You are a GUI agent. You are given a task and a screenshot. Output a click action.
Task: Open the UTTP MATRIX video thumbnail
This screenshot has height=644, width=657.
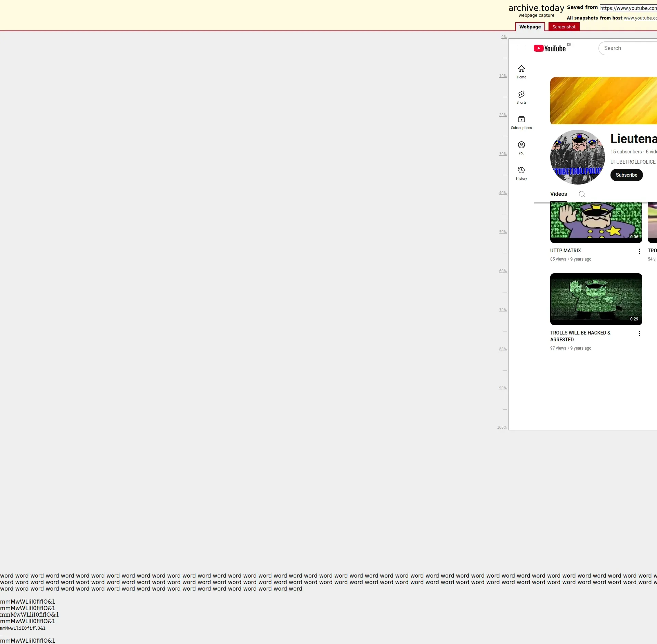point(596,222)
